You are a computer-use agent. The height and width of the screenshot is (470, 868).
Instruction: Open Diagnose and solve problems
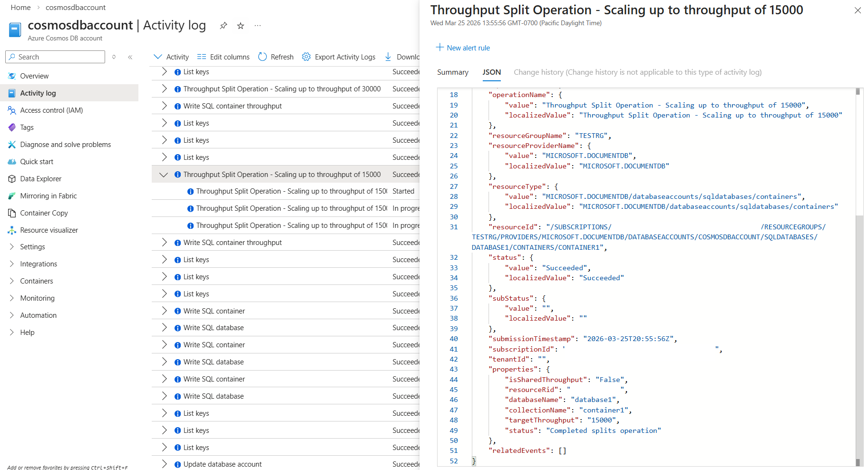point(65,145)
